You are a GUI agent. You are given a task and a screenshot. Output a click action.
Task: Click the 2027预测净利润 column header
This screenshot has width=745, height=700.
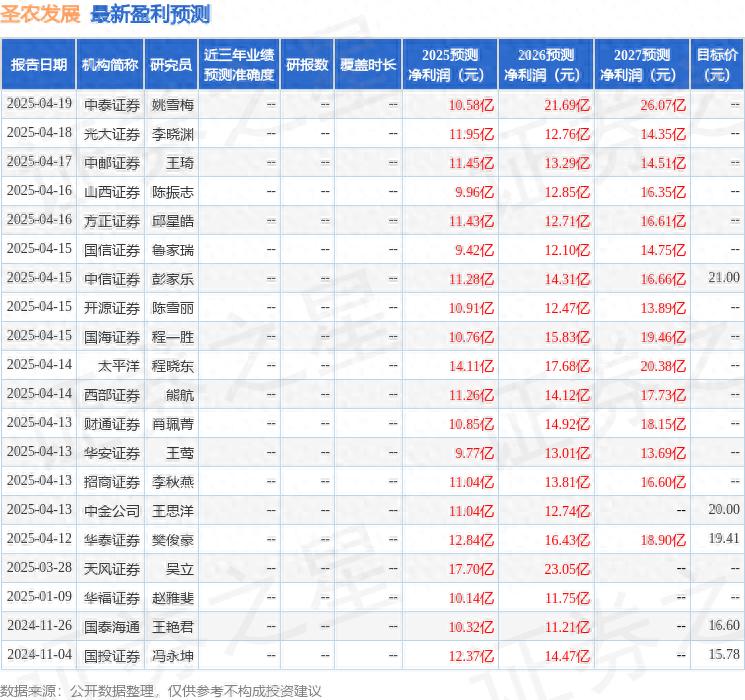pyautogui.click(x=642, y=65)
